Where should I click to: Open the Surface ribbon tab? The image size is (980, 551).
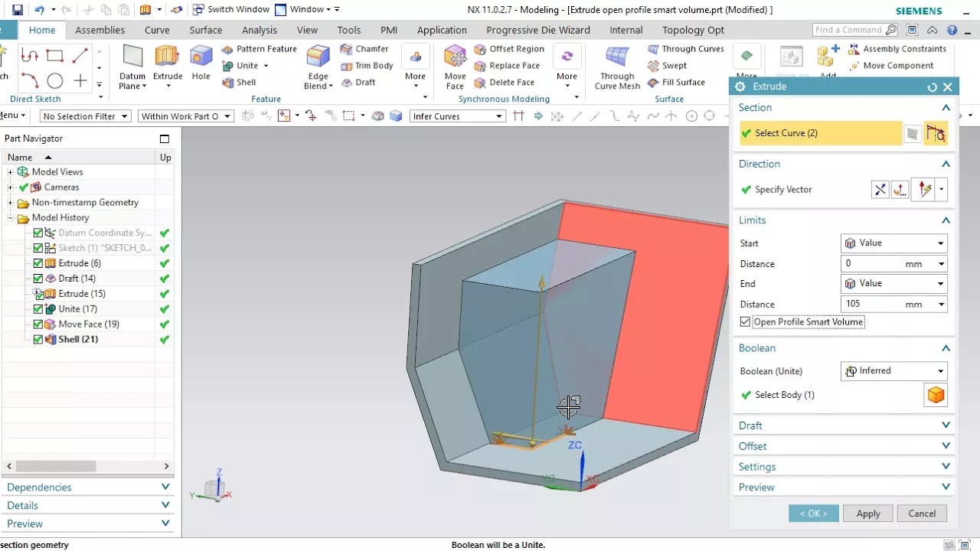(x=206, y=30)
